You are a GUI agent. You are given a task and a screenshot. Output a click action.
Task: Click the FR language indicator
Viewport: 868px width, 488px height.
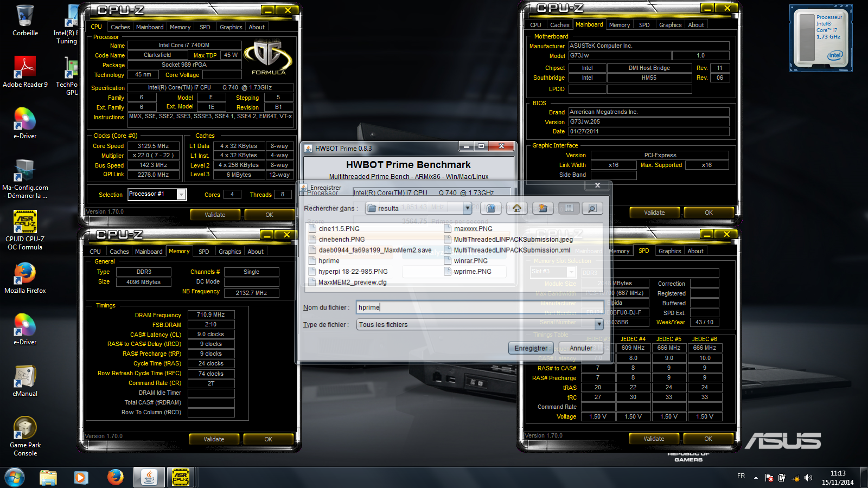tap(741, 476)
